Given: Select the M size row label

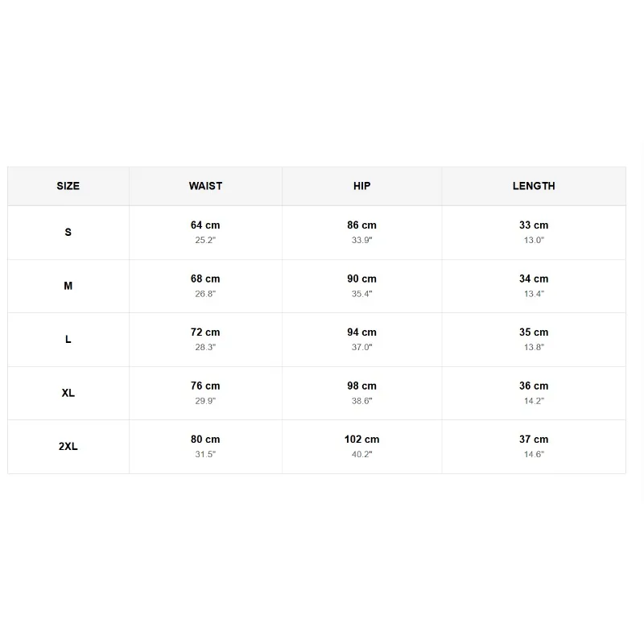Looking at the screenshot, I should click(x=68, y=286).
